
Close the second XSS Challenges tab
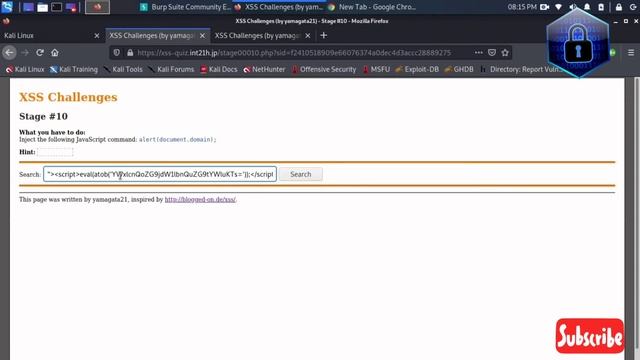308,36
